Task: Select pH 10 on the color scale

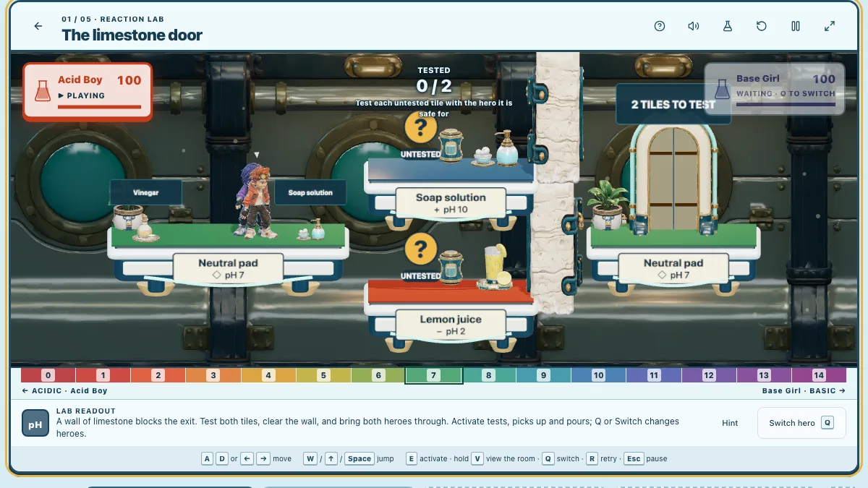Action: pyautogui.click(x=598, y=375)
